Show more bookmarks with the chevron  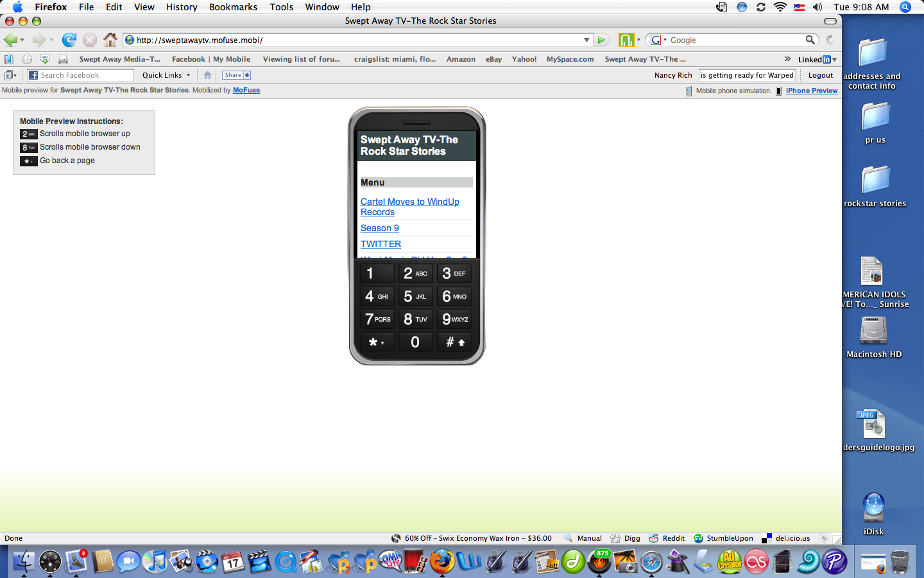coord(787,59)
